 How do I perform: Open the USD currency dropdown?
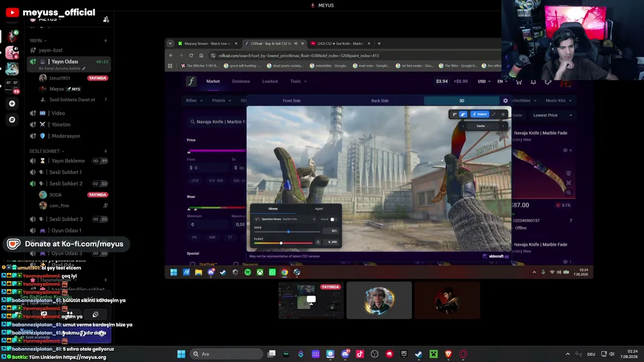click(485, 81)
